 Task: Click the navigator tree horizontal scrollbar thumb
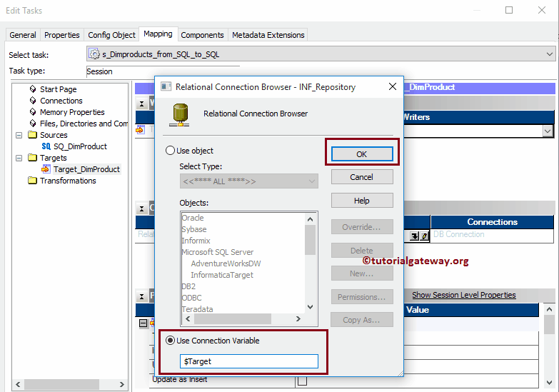(x=61, y=384)
